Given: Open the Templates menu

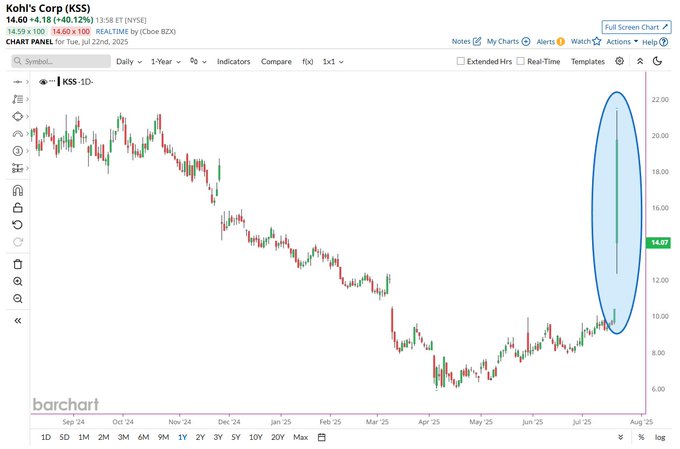Looking at the screenshot, I should click(588, 62).
